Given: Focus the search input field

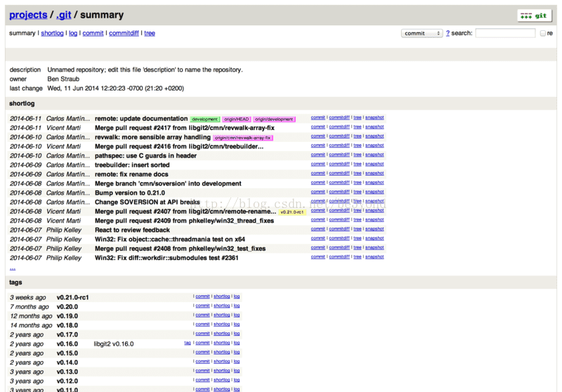Looking at the screenshot, I should tap(505, 33).
